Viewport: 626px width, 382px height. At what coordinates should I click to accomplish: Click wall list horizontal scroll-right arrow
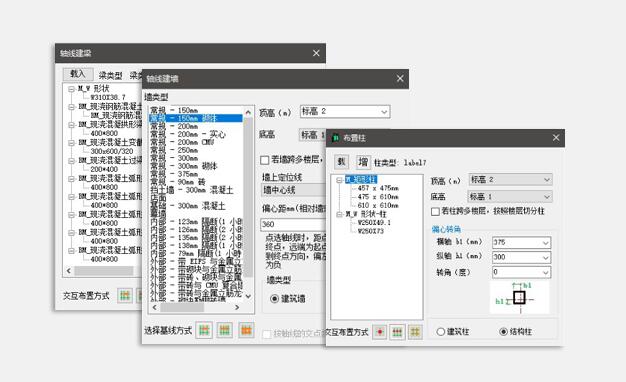point(237,308)
